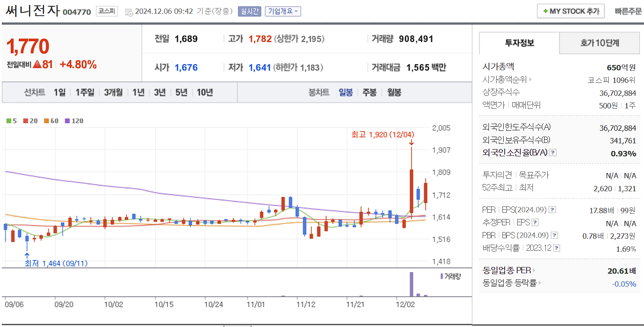The width and height of the screenshot is (644, 327).
Task: Click help icon next to 외국인 소진율(B/A)
Action: (553, 152)
